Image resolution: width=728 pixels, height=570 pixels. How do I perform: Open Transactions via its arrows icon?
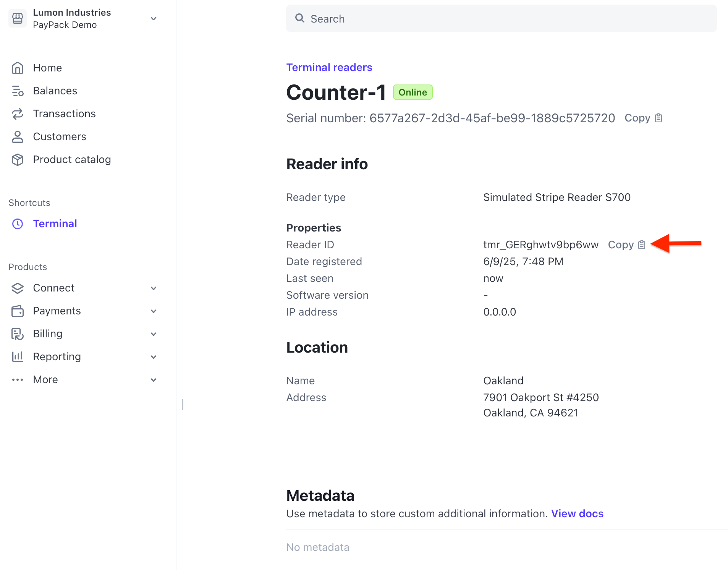point(18,114)
